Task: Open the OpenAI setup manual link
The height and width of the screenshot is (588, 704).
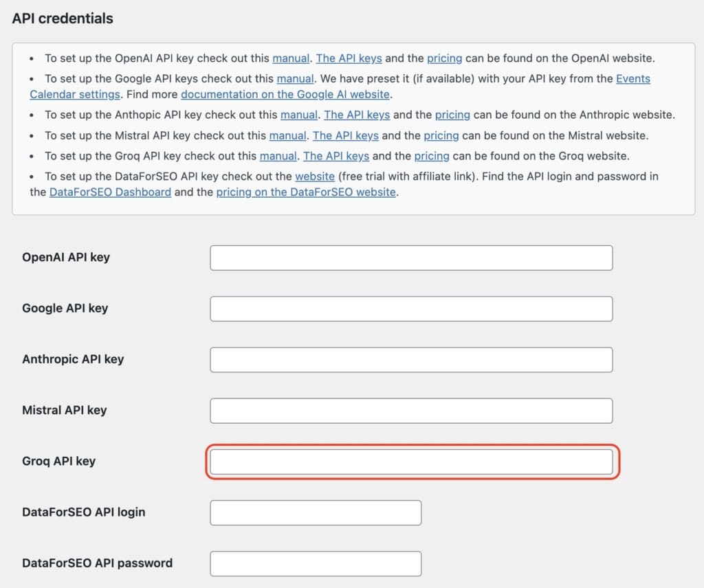Action: [x=291, y=58]
